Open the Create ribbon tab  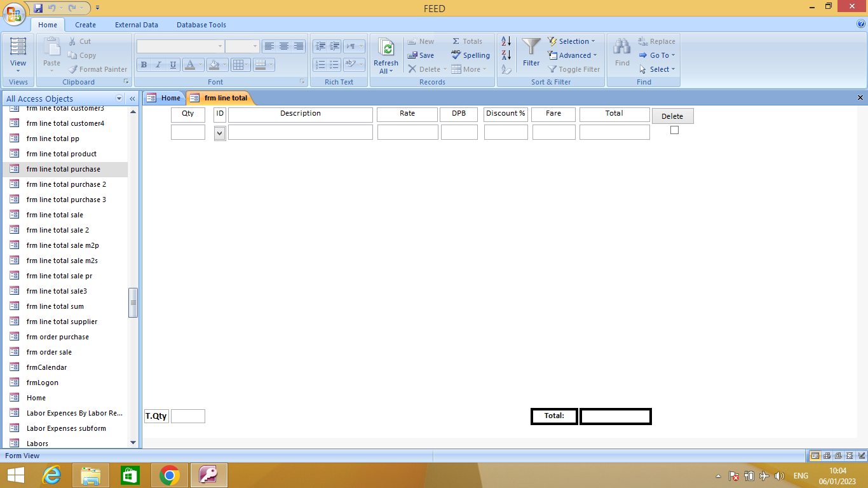click(85, 25)
